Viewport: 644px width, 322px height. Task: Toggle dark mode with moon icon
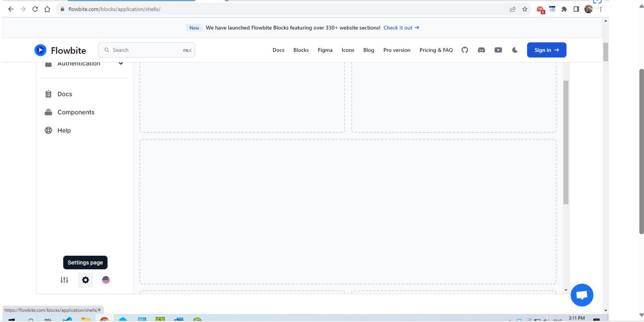click(x=515, y=50)
